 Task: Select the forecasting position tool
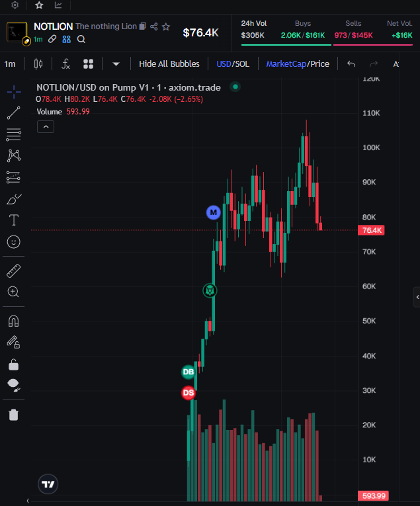pos(13,177)
